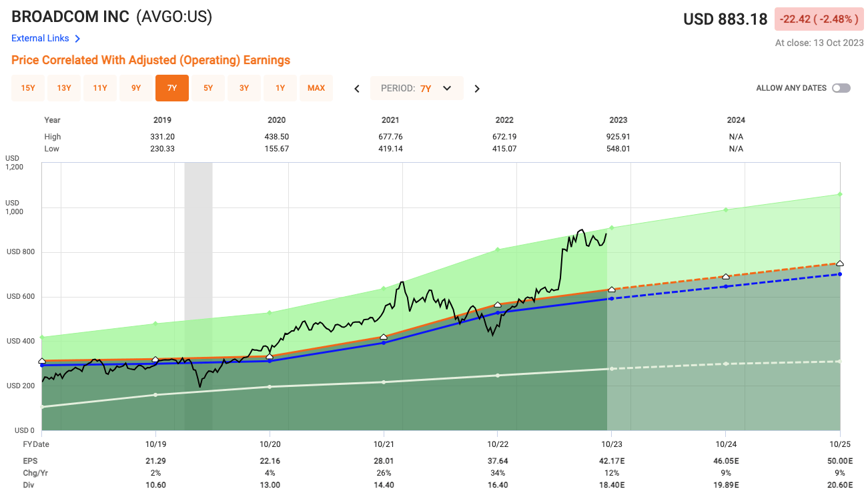Click the 2022 high value 672.19
The width and height of the screenshot is (868, 493).
point(504,137)
